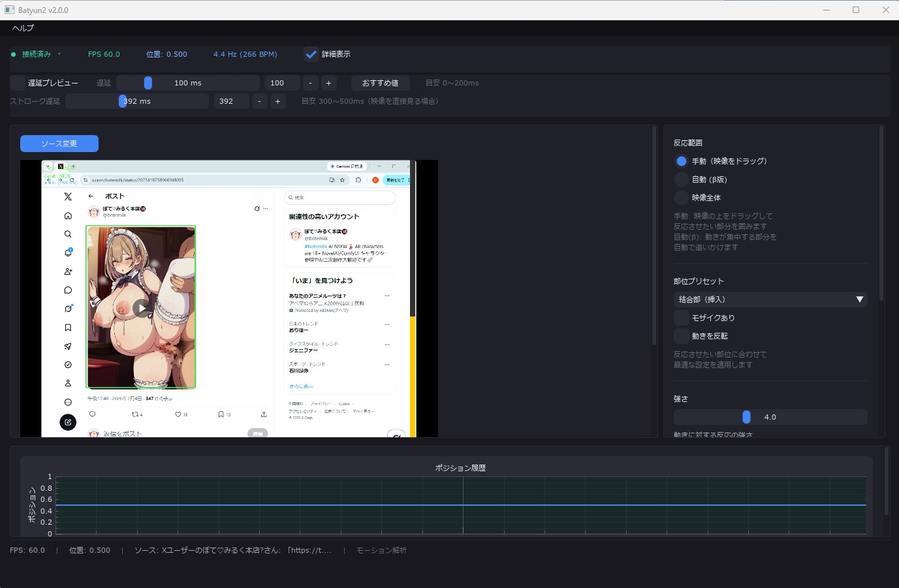Click the ソース text in the status bar
The image size is (899, 588).
233,550
